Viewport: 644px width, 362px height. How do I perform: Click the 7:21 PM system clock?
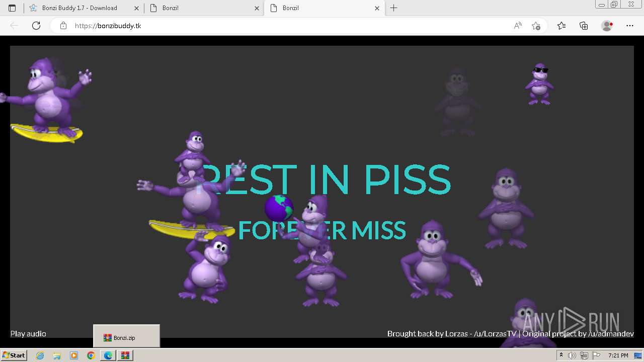pyautogui.click(x=618, y=355)
